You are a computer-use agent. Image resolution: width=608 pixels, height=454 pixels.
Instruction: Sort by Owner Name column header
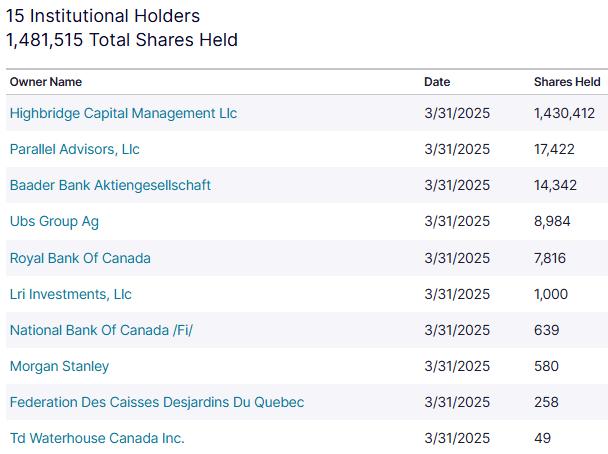(46, 82)
